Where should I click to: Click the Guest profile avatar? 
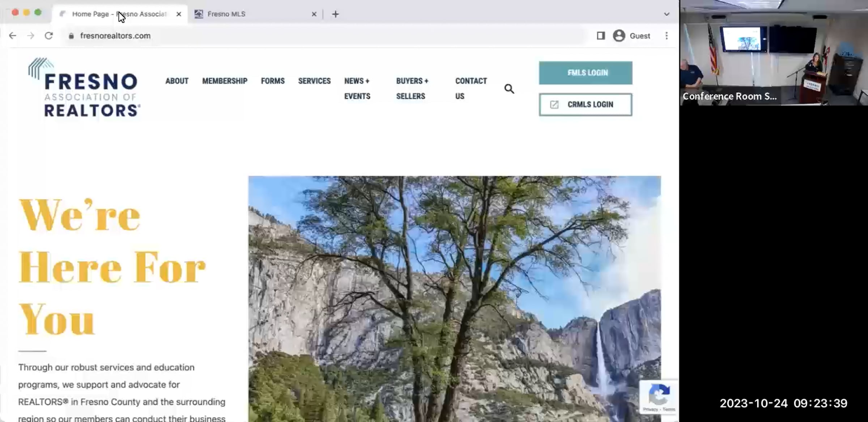619,36
